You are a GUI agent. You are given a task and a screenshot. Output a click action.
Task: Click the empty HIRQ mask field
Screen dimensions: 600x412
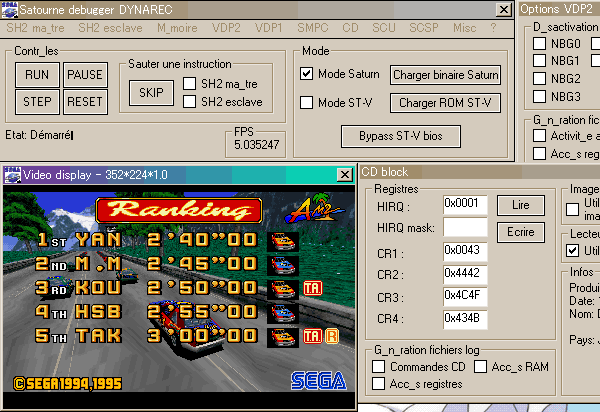(465, 228)
